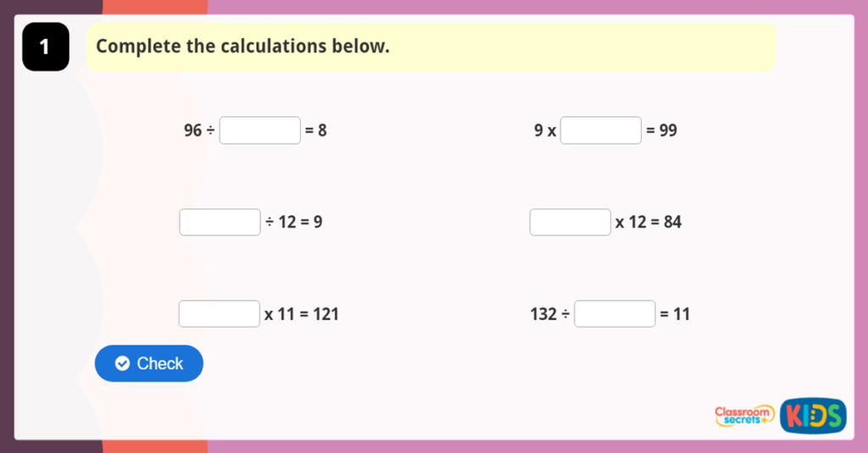Click the answer box after 96 ÷
The image size is (868, 453).
pyautogui.click(x=260, y=130)
